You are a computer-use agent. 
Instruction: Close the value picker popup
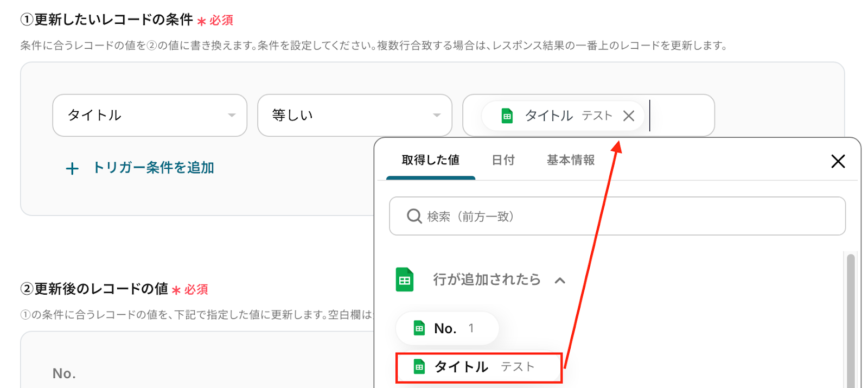pyautogui.click(x=838, y=161)
